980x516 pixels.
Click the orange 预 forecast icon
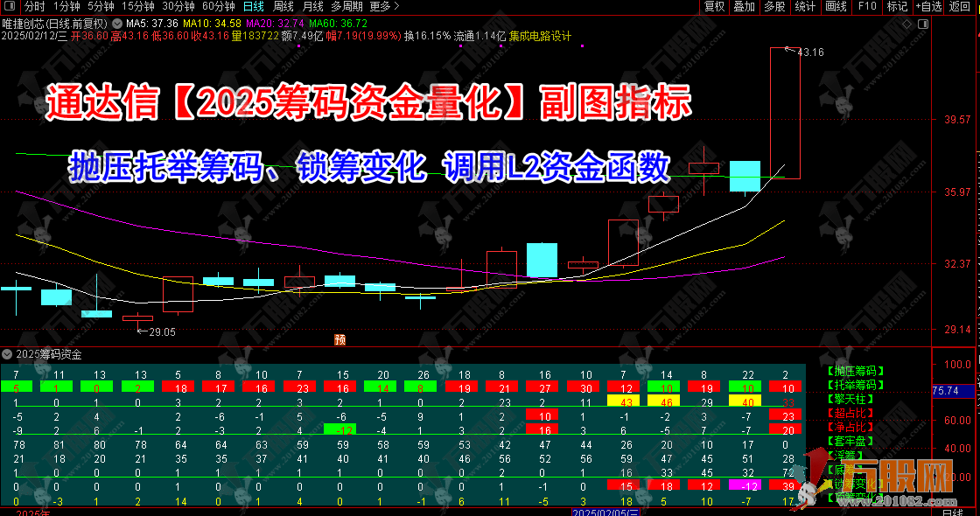pyautogui.click(x=340, y=339)
